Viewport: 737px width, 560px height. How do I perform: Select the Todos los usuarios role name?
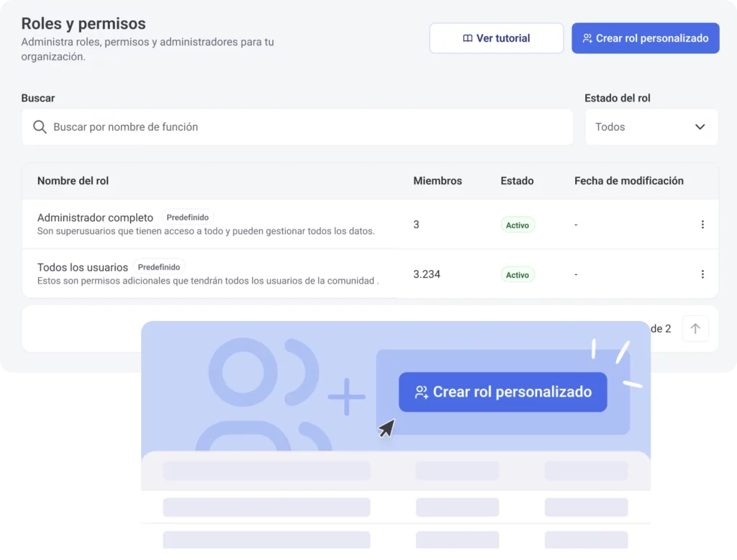(82, 267)
